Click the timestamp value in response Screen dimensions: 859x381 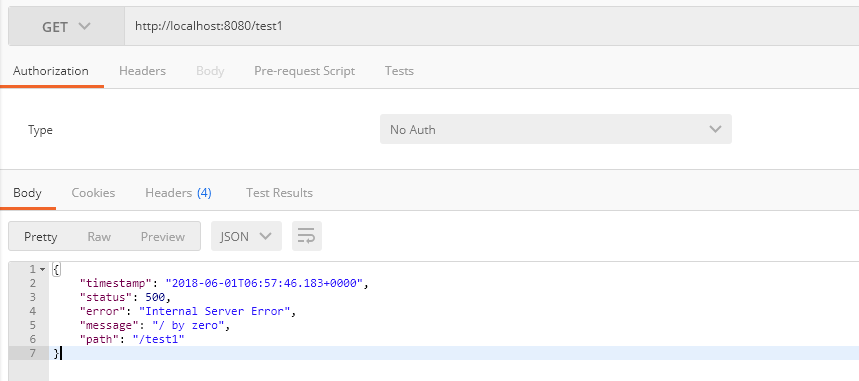(265, 283)
